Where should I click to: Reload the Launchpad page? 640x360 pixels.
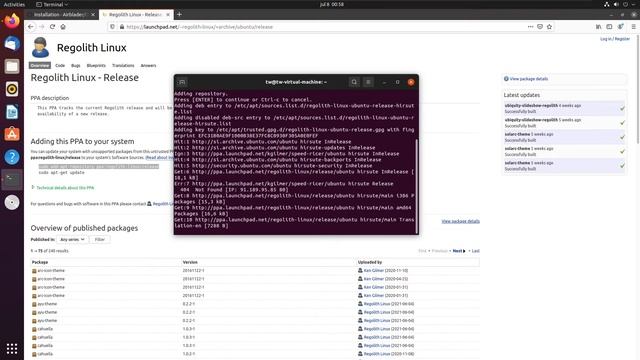pos(52,27)
